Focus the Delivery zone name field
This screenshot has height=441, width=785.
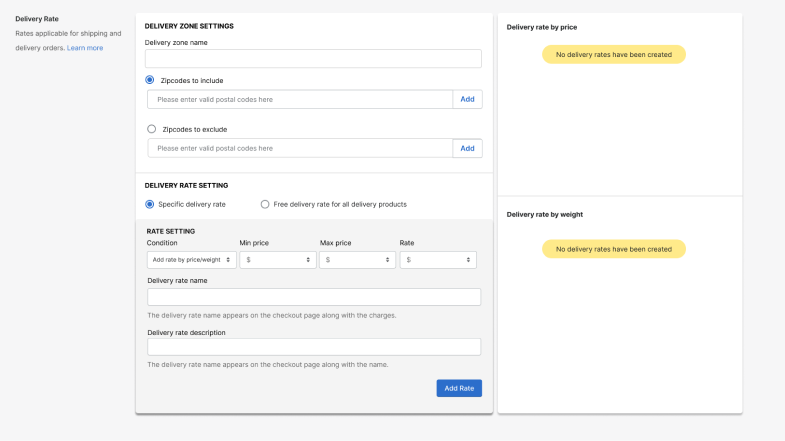pyautogui.click(x=313, y=59)
